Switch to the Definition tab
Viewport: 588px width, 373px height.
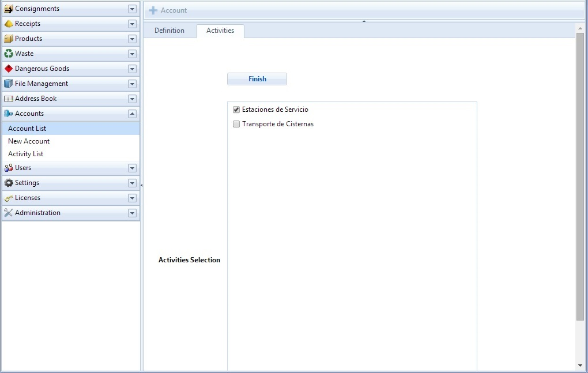(169, 31)
